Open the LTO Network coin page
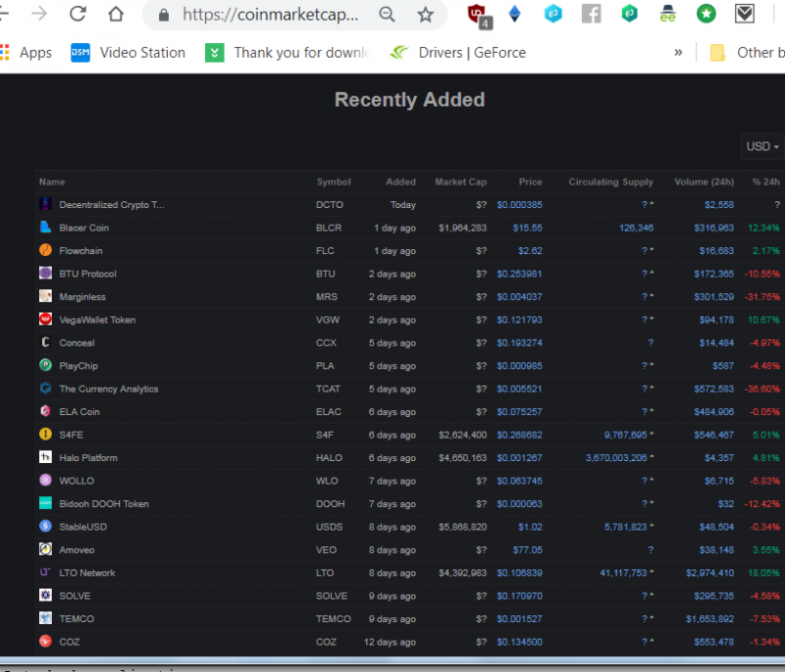Viewport: 785px width, 672px height. (x=87, y=573)
